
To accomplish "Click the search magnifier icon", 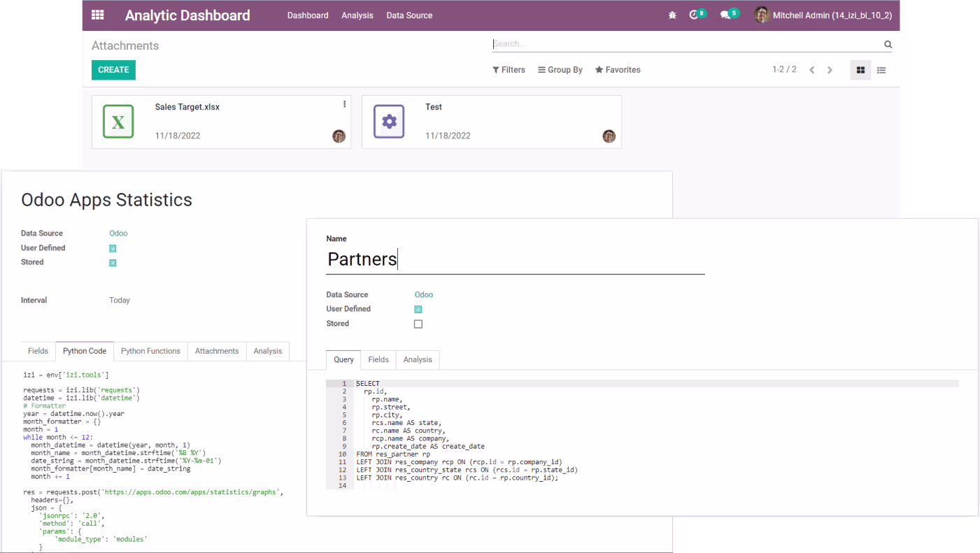I will click(x=888, y=44).
